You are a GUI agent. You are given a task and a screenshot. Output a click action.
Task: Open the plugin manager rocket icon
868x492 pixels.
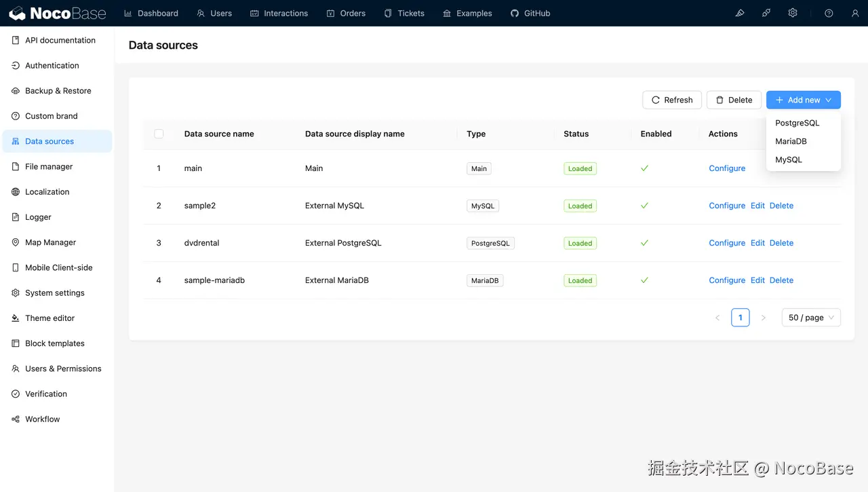coord(766,13)
